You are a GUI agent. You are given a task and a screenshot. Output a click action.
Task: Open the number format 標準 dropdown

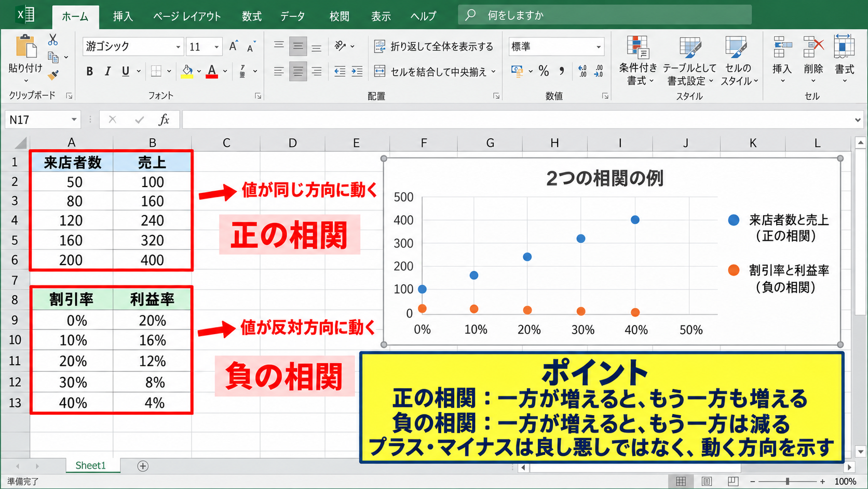tap(599, 47)
